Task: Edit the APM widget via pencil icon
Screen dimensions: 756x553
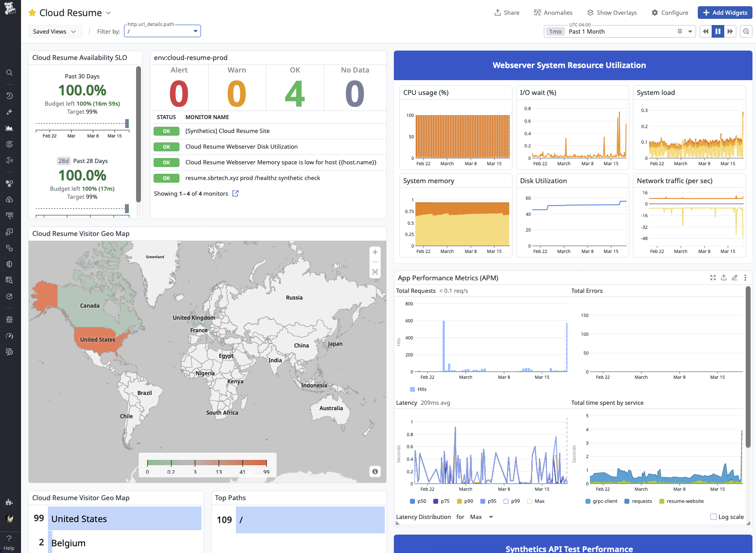Action: click(735, 278)
